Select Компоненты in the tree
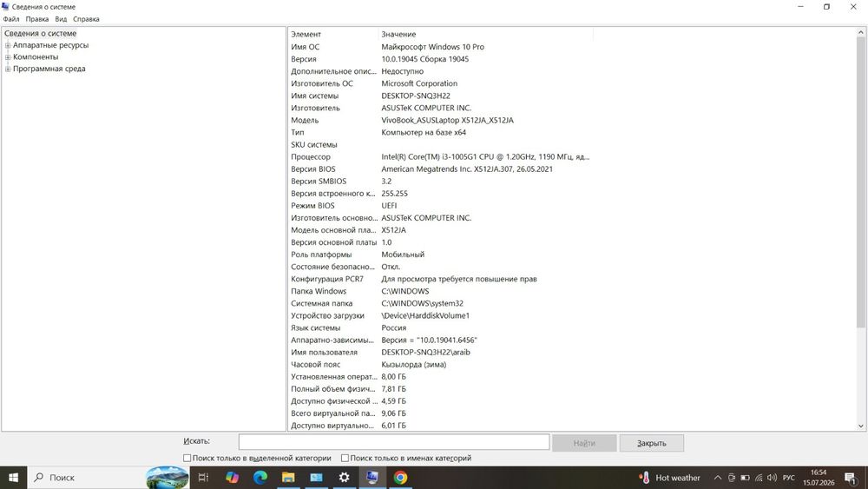This screenshot has height=489, width=868. click(36, 57)
